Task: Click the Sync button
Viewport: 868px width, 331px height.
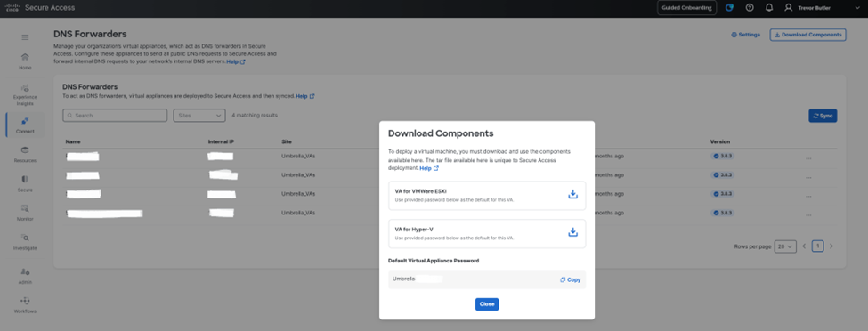Action: click(823, 116)
